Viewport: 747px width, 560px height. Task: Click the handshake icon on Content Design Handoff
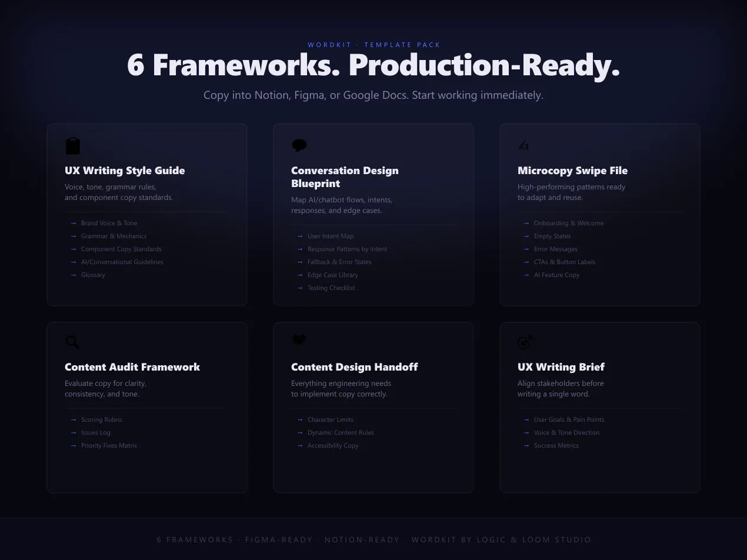click(299, 340)
